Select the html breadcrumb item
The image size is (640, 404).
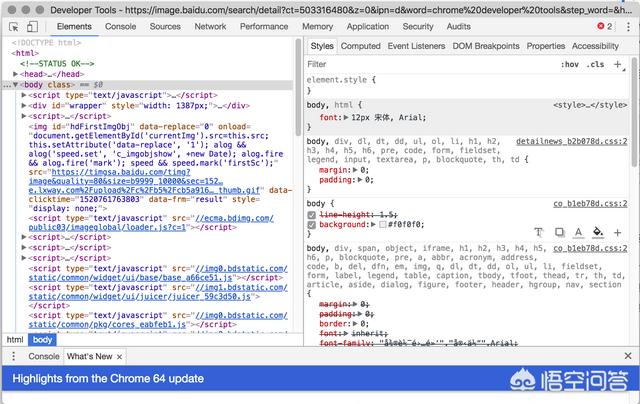(x=15, y=340)
